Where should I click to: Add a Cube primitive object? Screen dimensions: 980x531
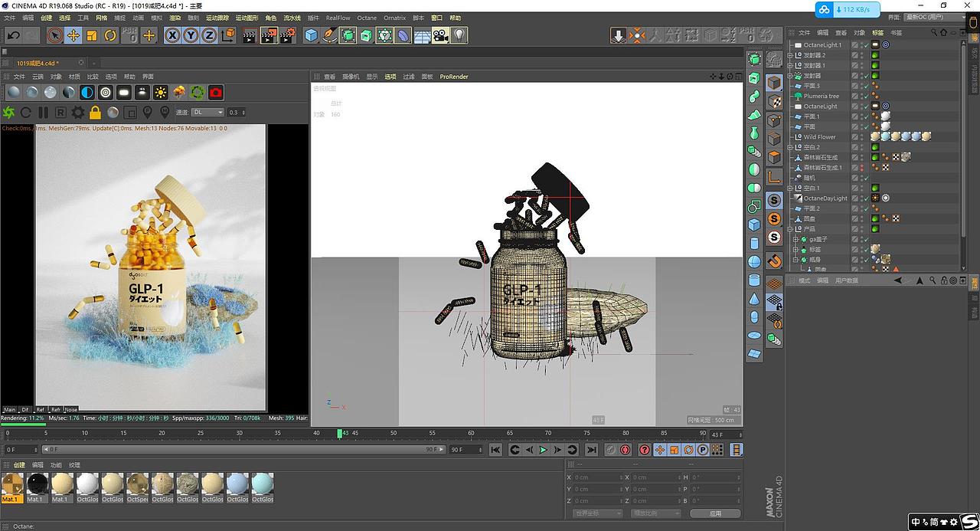[x=311, y=35]
